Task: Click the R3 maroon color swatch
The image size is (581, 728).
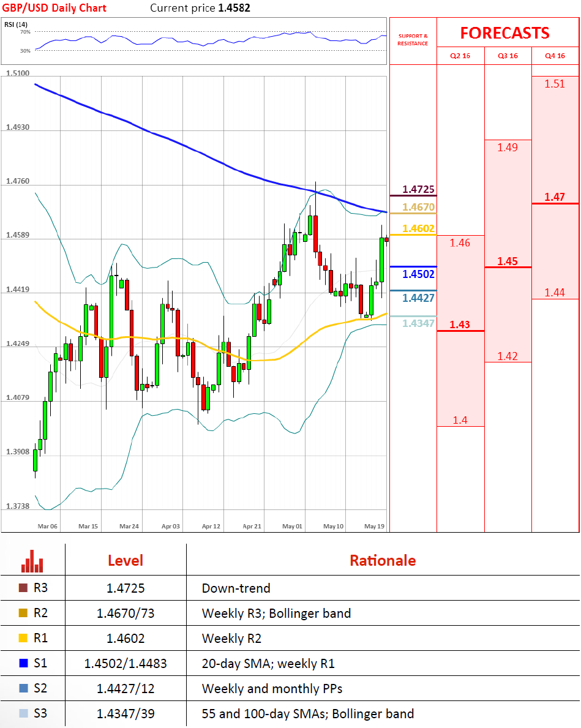Action: pos(23,588)
